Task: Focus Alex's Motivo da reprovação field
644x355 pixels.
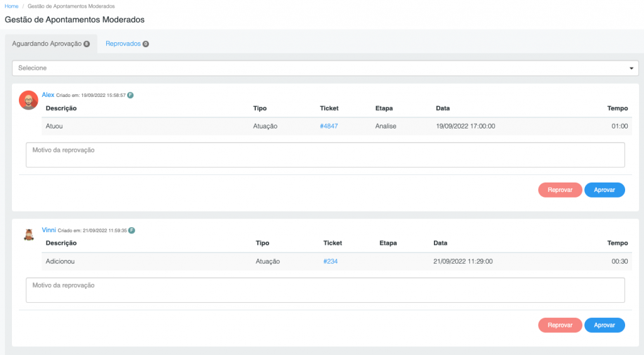Action: (325, 155)
